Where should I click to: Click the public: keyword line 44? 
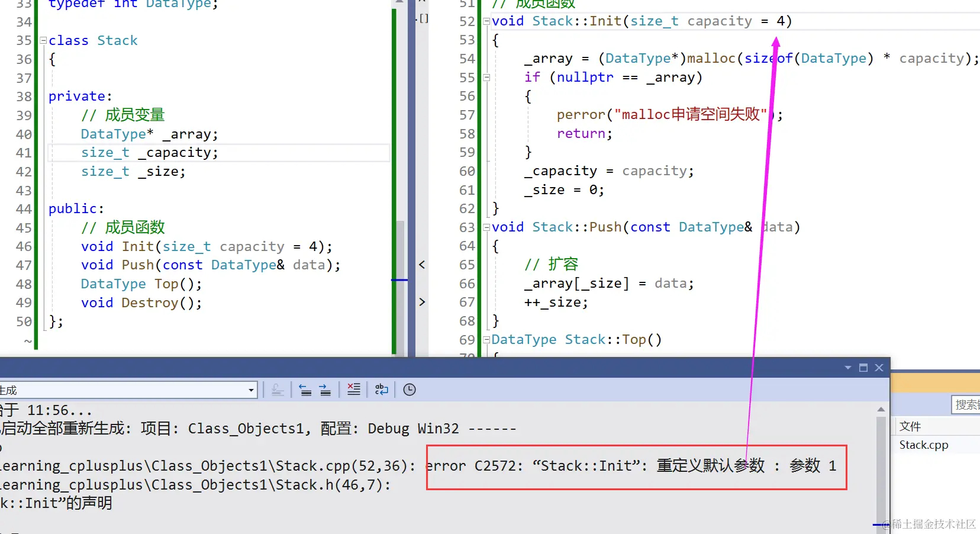point(76,209)
